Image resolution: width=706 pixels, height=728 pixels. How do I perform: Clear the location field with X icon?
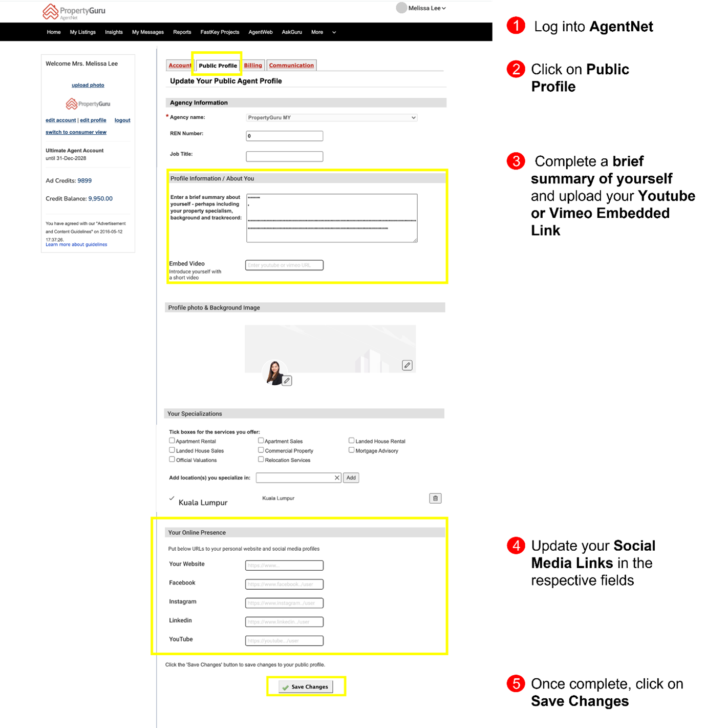337,477
